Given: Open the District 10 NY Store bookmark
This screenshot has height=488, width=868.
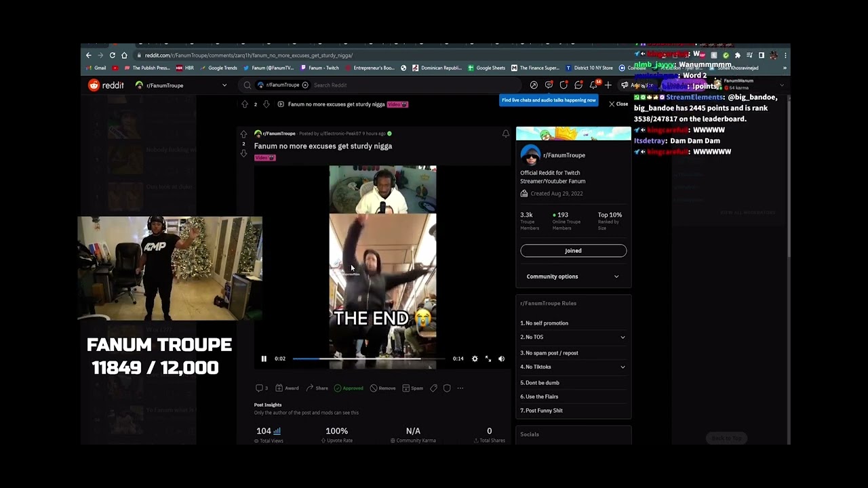Looking at the screenshot, I should (589, 68).
